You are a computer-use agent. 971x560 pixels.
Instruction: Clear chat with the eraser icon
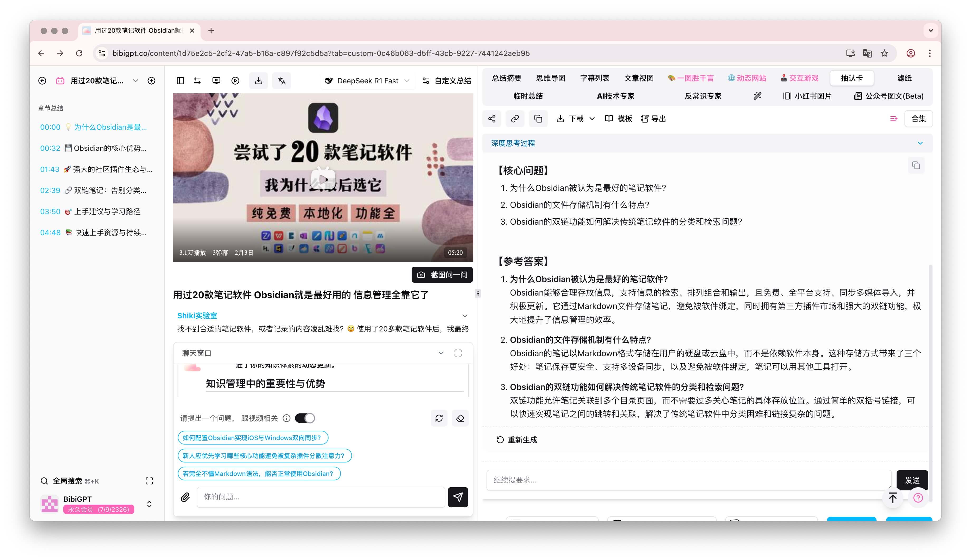[460, 418]
